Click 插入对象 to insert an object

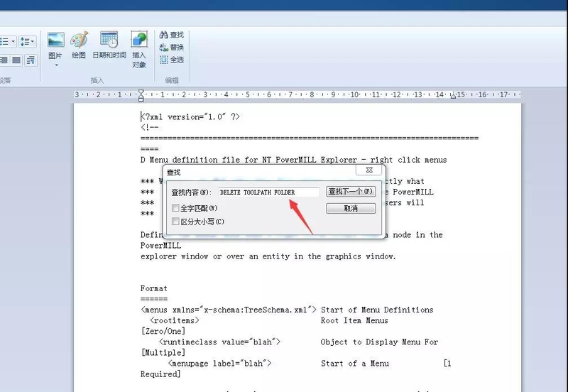(139, 50)
